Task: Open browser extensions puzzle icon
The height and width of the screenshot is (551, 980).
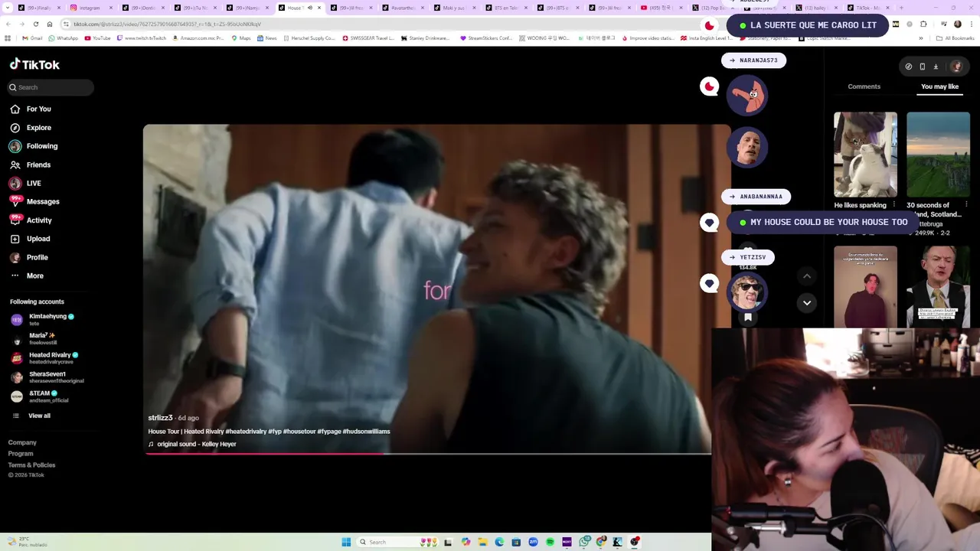Action: (924, 24)
